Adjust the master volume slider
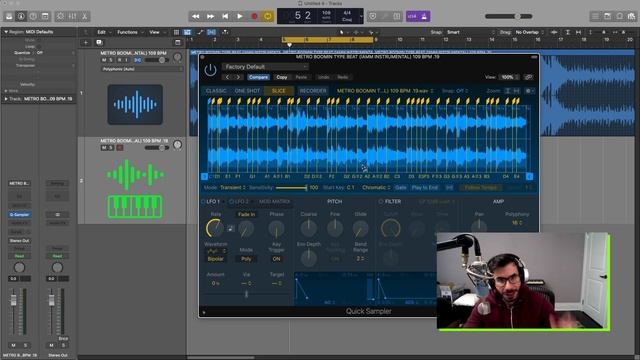This screenshot has height=360, width=640. 509,16
